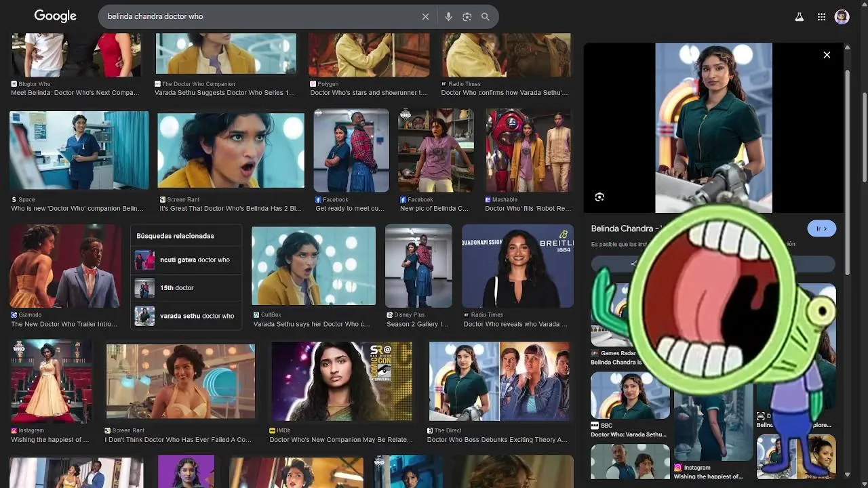Click the Mashable source icon
The image size is (868, 488).
[488, 200]
